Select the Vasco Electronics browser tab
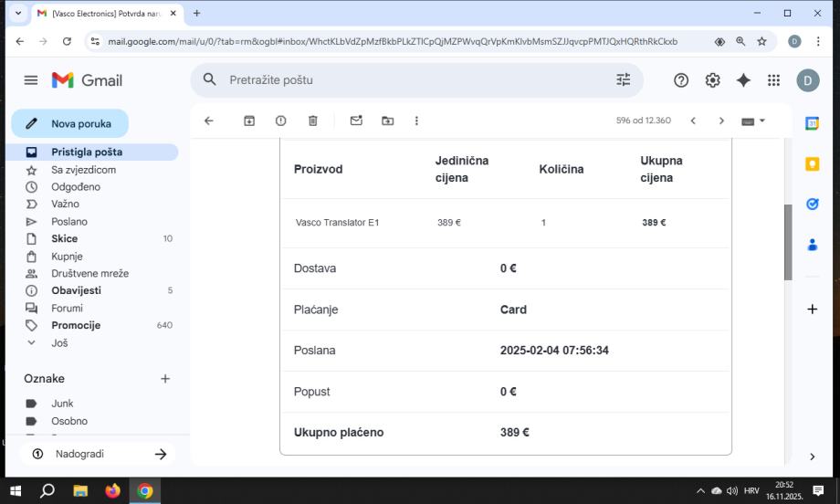This screenshot has width=840, height=504. pos(107,14)
